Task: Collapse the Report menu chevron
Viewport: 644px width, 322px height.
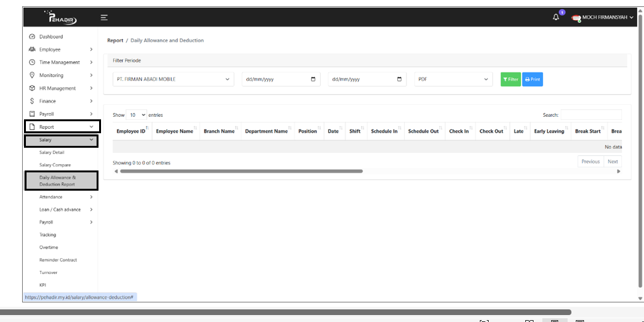Action: [91, 127]
